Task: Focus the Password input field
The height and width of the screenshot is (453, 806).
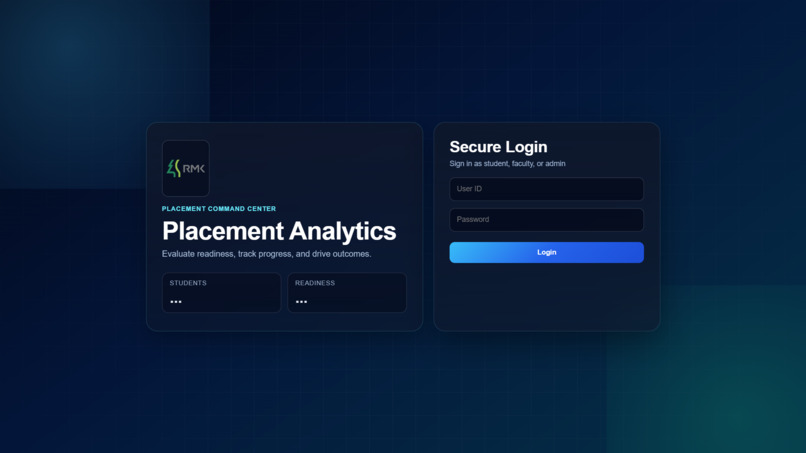Action: [x=546, y=220]
